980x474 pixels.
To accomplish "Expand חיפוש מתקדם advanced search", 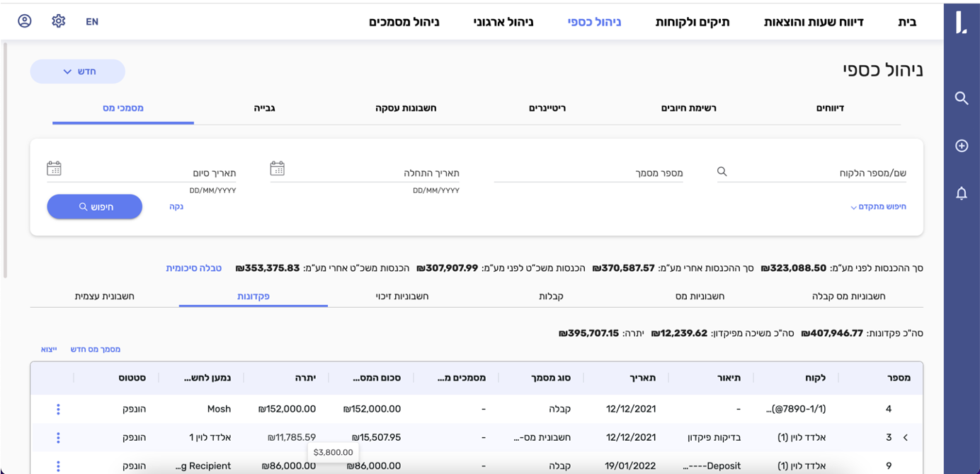I will click(x=878, y=207).
